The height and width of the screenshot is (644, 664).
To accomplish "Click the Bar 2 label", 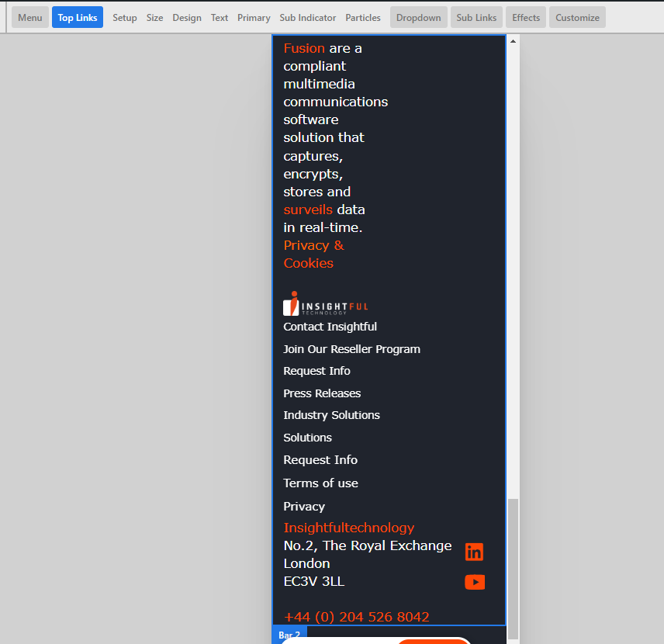I will [x=289, y=635].
